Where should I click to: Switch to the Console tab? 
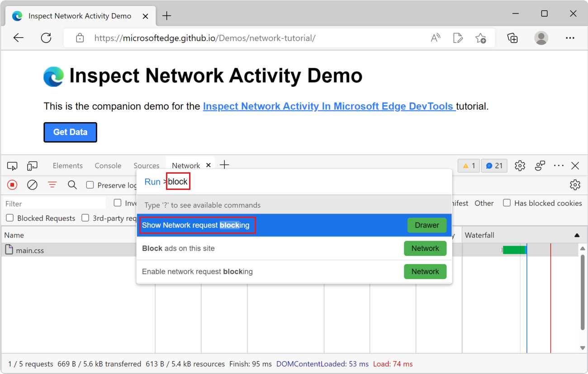[x=108, y=166]
